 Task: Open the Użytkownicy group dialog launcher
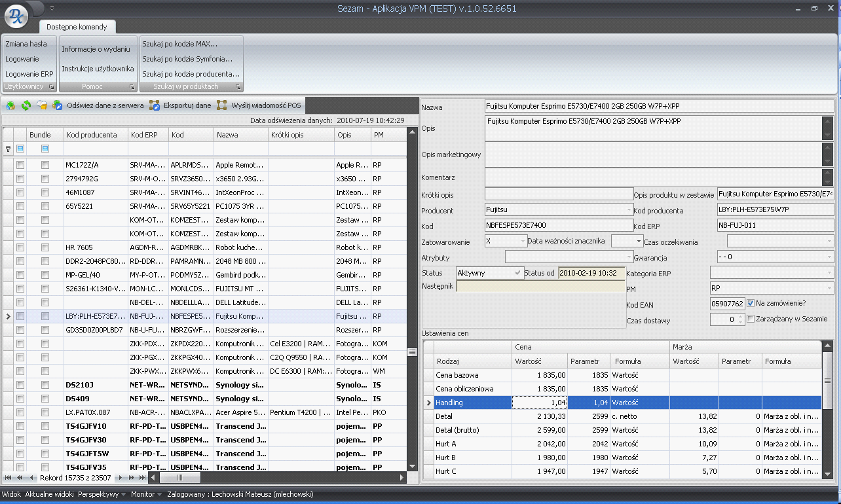52,86
